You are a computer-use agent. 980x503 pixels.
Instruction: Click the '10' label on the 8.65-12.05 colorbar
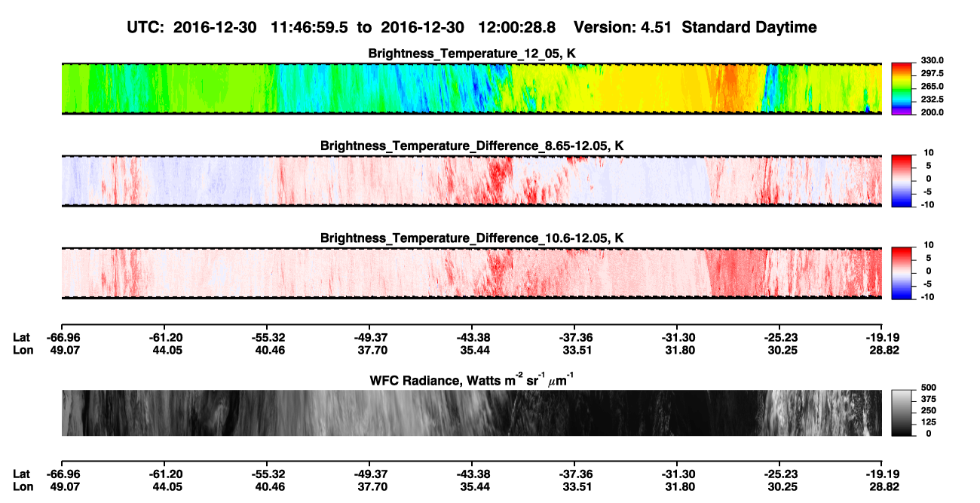pos(929,153)
